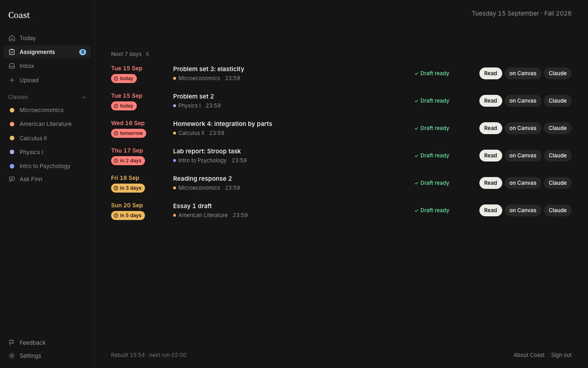Click Read for Lab report: Stroop task

pos(490,156)
